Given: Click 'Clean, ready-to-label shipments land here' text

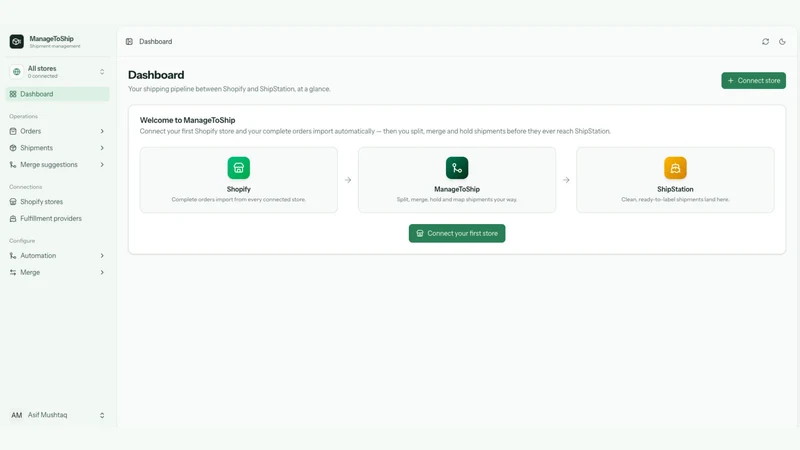Looking at the screenshot, I should click(x=675, y=199).
